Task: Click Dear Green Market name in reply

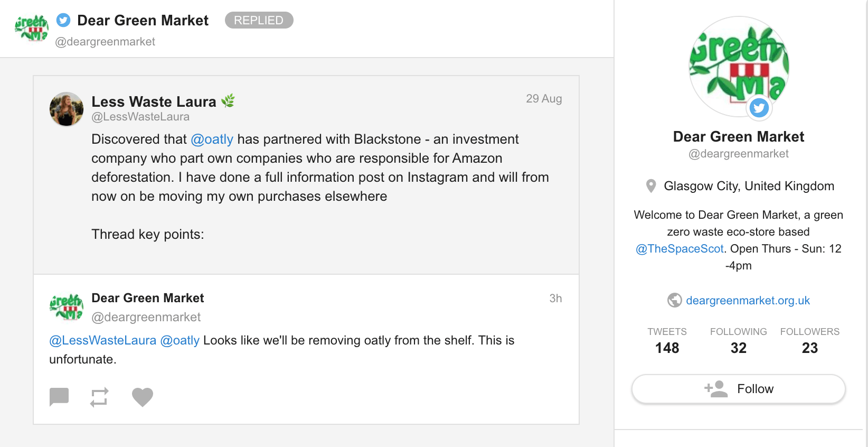Action: click(x=148, y=298)
